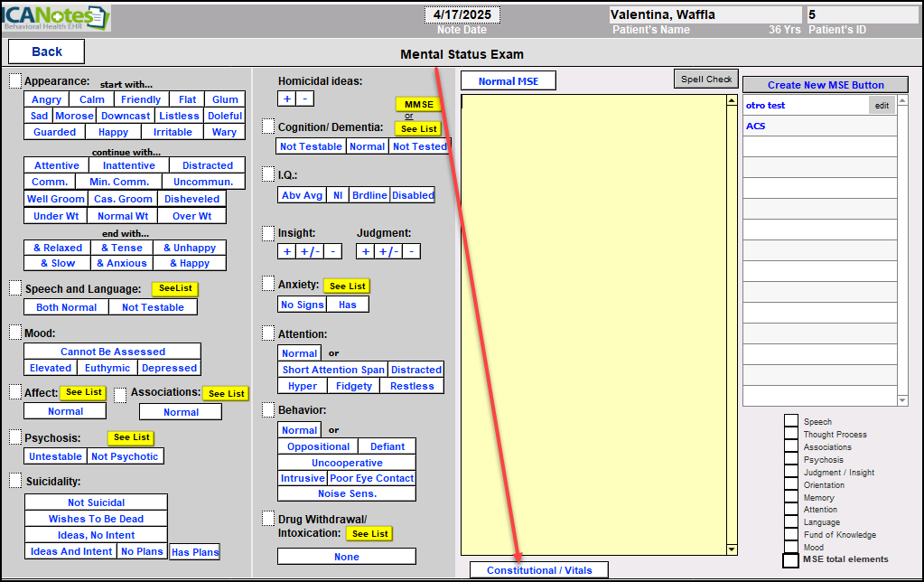Image resolution: width=924 pixels, height=582 pixels.
Task: Select the plus option under Insight
Action: coord(286,251)
